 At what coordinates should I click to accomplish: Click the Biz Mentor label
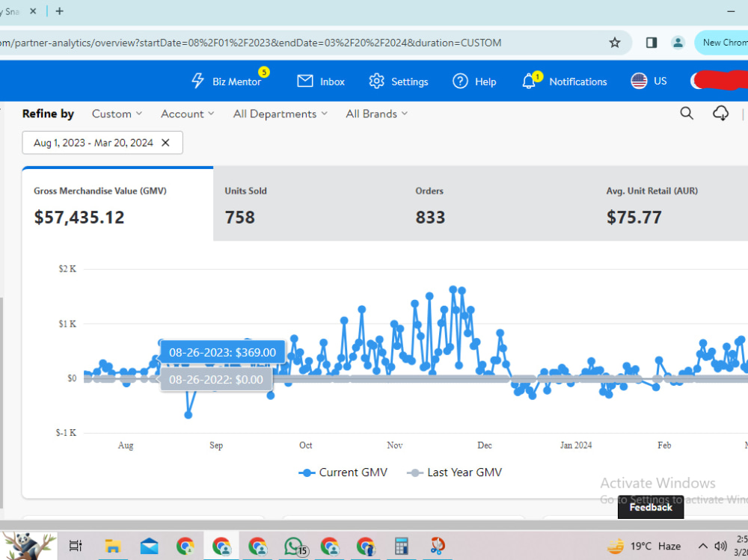point(236,81)
